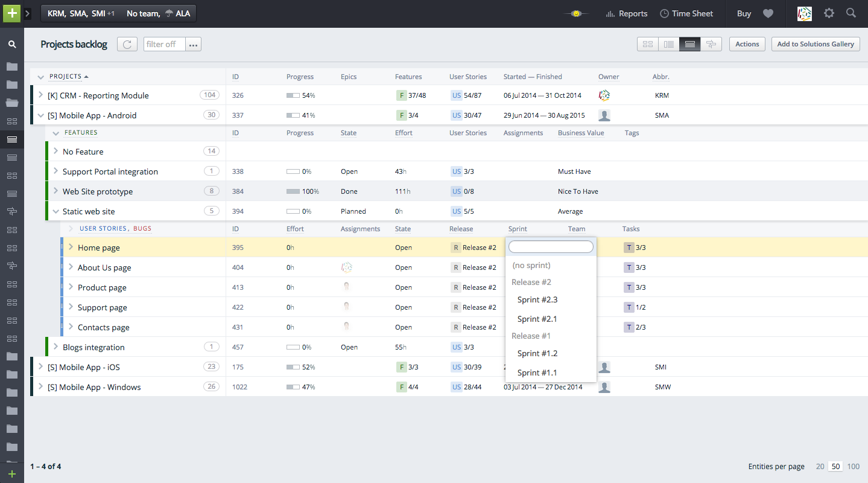Choose the (no sprint) option
The height and width of the screenshot is (483, 868).
pos(531,265)
